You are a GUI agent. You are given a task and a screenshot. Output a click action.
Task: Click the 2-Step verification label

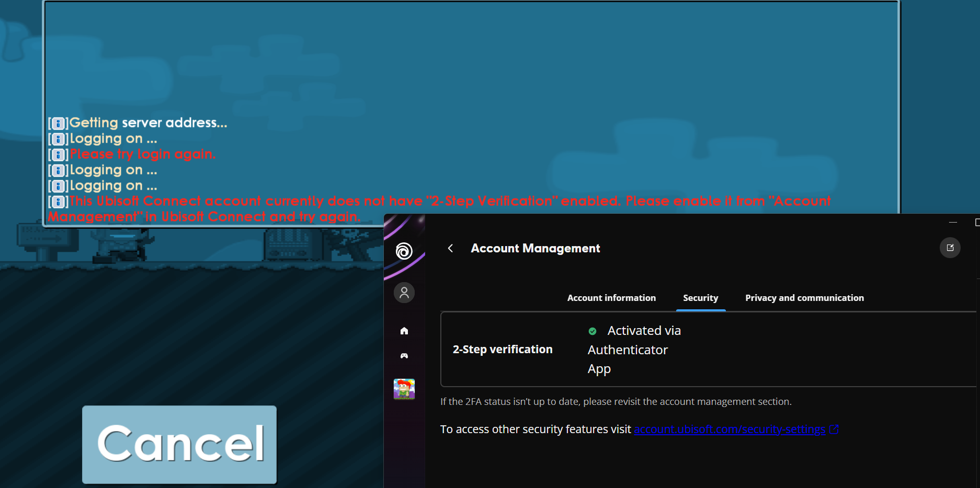503,350
